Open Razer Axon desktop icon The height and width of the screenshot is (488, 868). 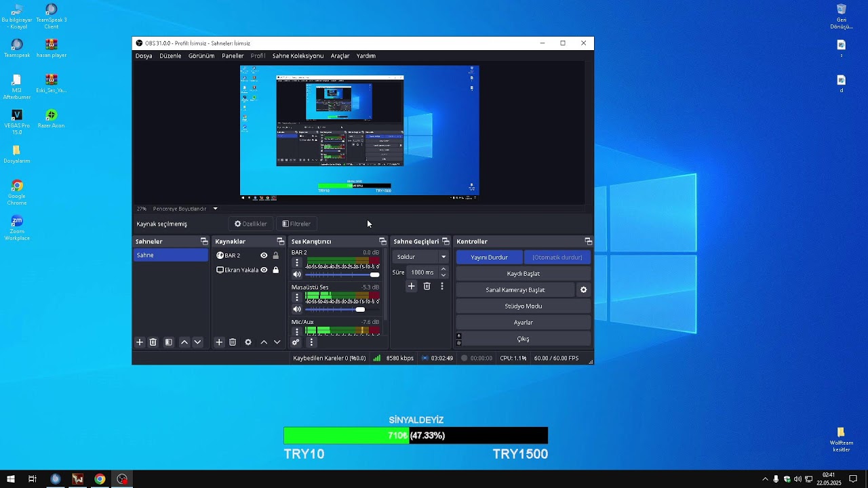pyautogui.click(x=51, y=119)
